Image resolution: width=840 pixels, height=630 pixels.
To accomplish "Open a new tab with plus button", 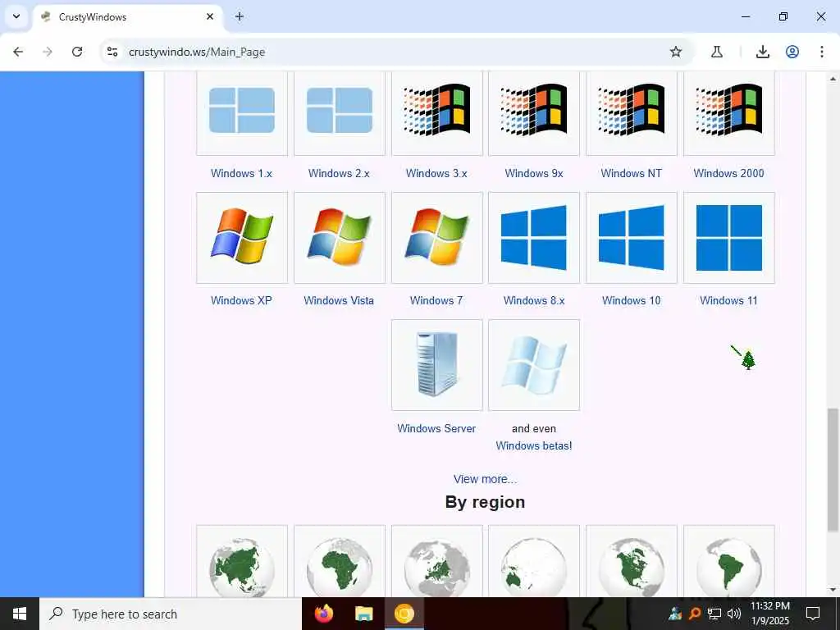I will 240,16.
